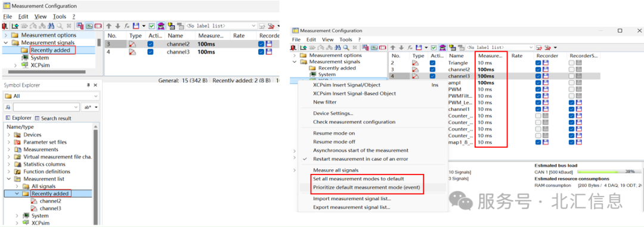Click the recorder disk icon for Triangle row
Viewport: 644px width, 227px height.
click(x=546, y=63)
